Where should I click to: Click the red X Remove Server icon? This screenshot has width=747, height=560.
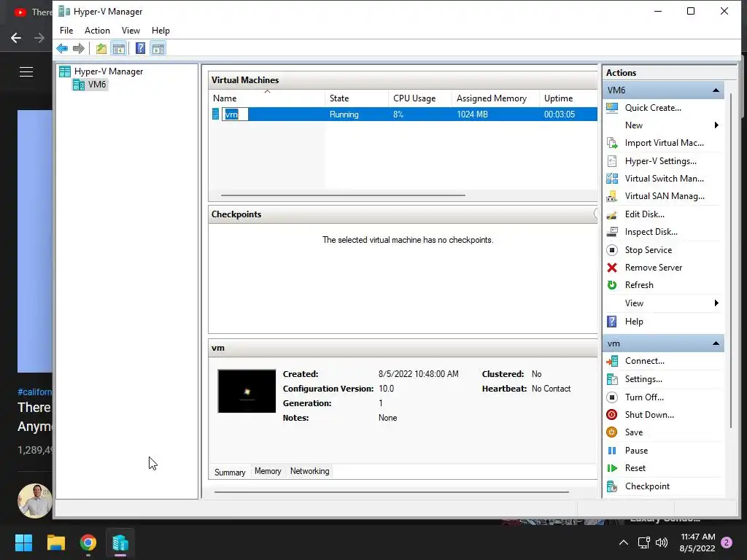pyautogui.click(x=612, y=268)
